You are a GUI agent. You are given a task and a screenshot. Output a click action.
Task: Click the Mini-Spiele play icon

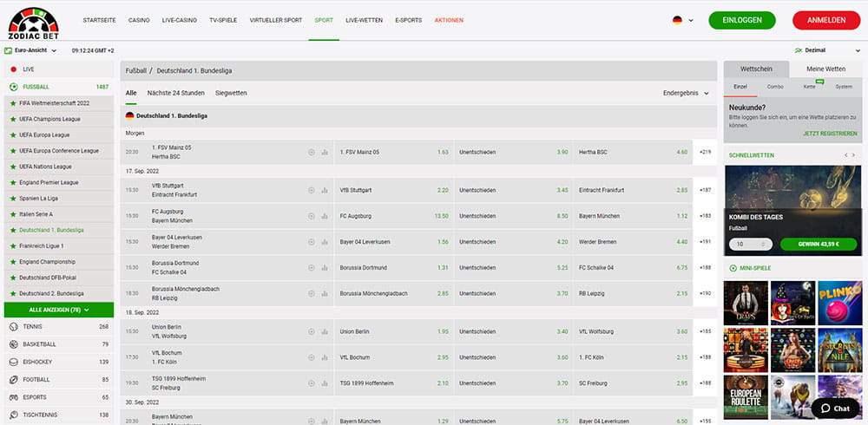733,268
